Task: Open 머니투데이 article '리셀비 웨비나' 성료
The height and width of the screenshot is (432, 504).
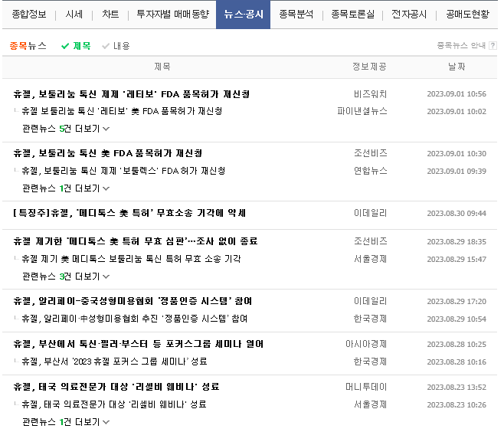Action: 116,387
